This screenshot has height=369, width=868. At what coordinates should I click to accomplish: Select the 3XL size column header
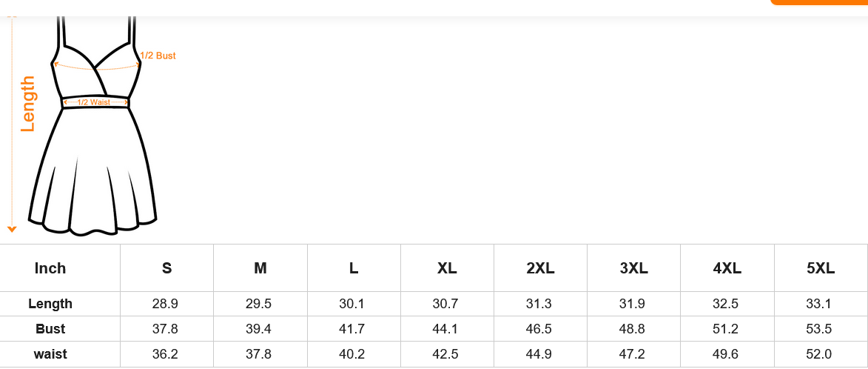tap(634, 268)
